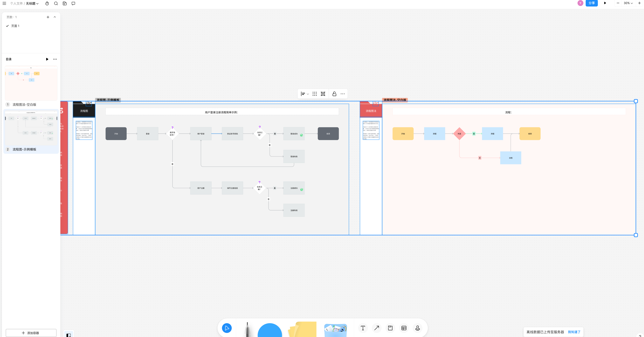Select 页面 1 checked page item

click(x=15, y=26)
